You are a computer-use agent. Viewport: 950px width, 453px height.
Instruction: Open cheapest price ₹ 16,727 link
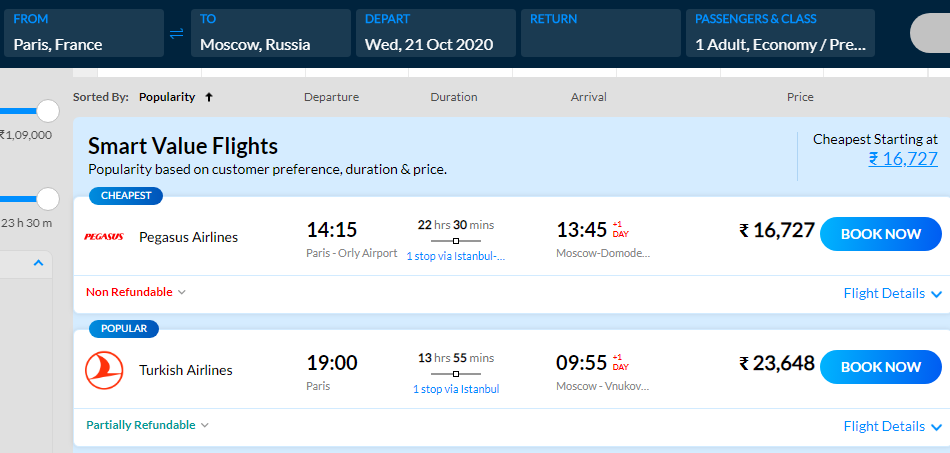tap(903, 159)
